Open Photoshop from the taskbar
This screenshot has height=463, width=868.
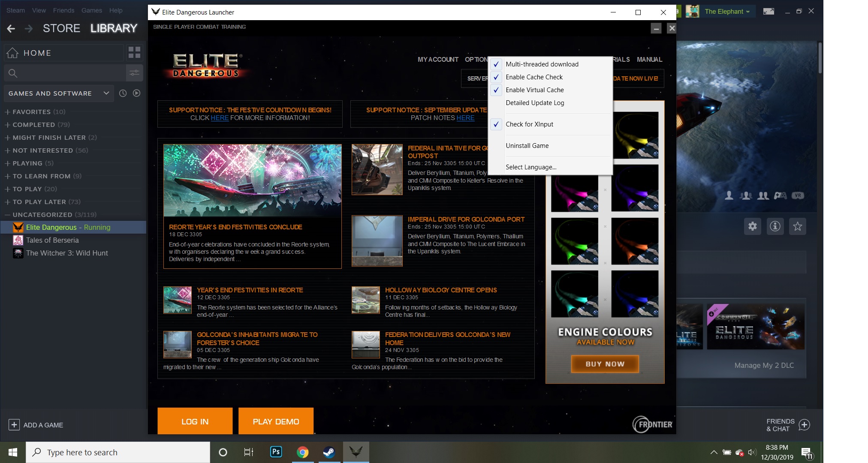tap(276, 452)
